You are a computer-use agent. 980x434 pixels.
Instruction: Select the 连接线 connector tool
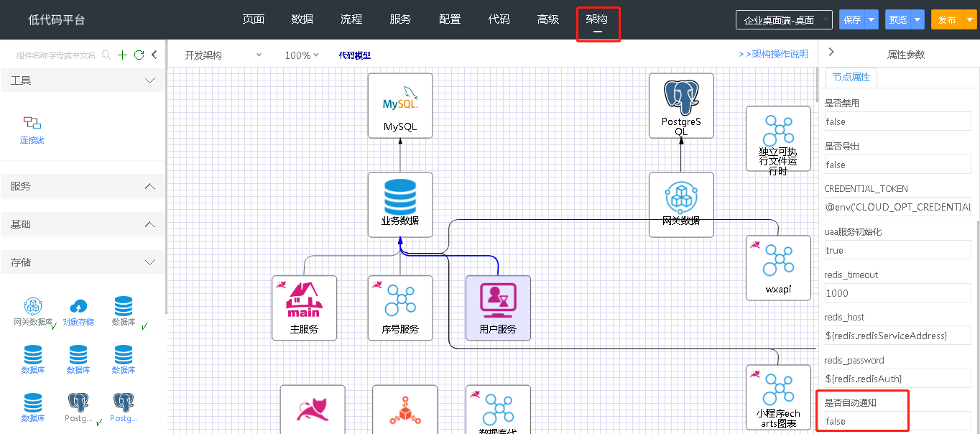(32, 129)
